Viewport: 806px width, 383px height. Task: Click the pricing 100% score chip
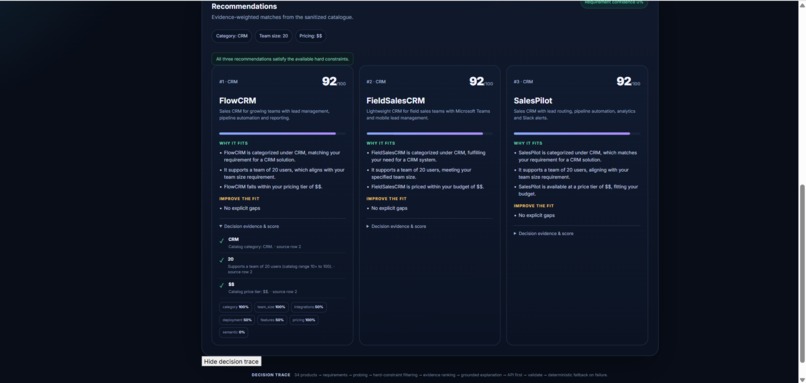304,320
